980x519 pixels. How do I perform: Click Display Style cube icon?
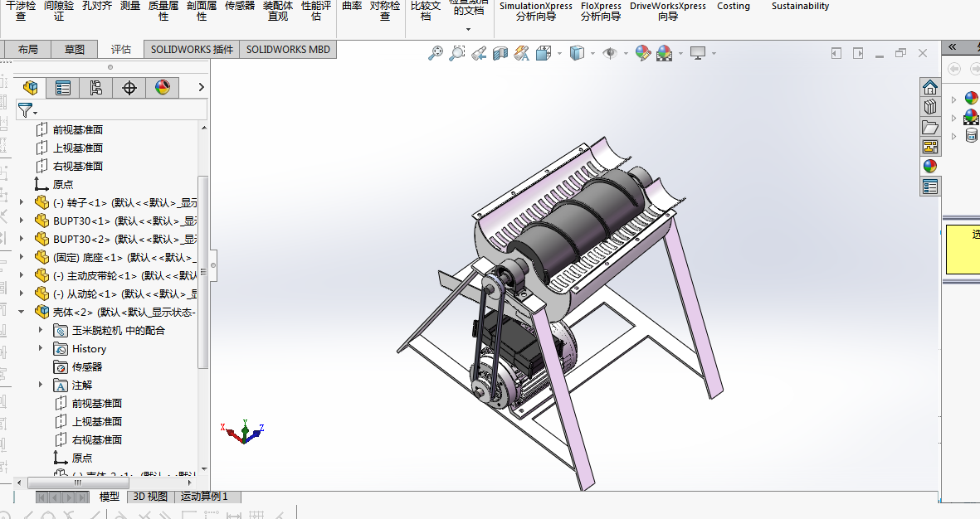(576, 53)
